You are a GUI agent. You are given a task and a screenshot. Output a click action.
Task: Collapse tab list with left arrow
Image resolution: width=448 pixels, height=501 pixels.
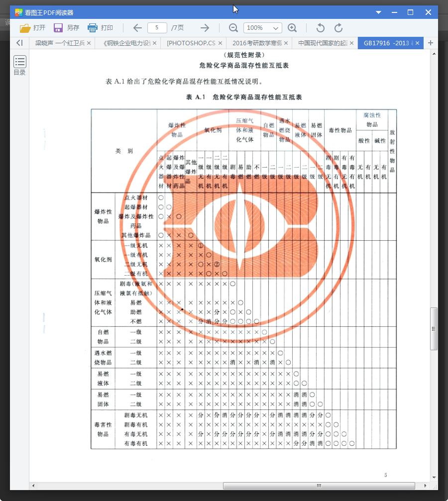tap(19, 43)
